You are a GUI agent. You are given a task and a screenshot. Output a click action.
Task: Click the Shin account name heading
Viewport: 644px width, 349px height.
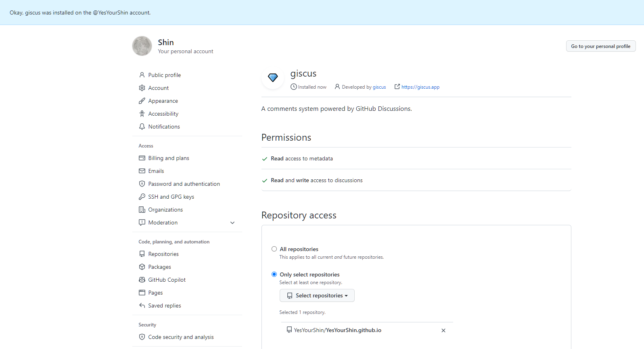[x=166, y=42]
